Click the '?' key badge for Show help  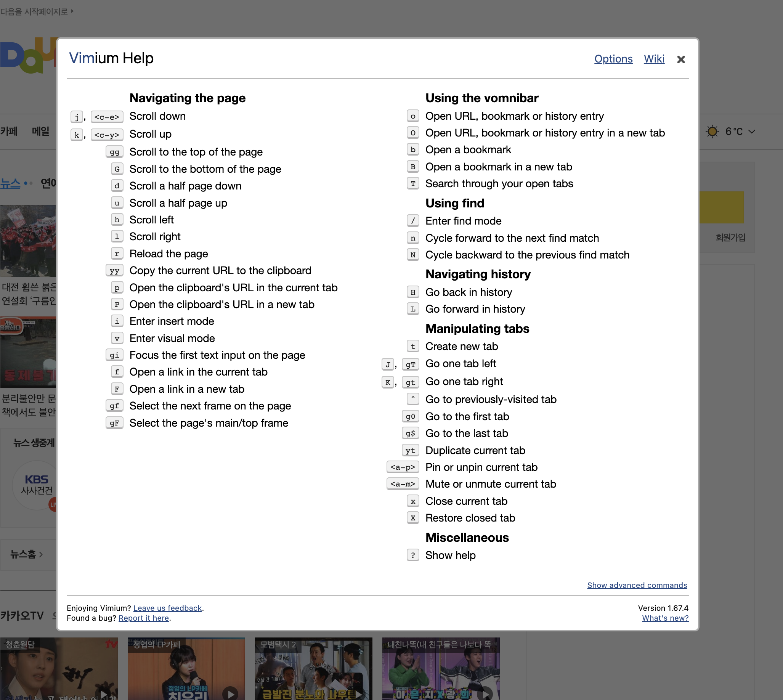(x=412, y=555)
